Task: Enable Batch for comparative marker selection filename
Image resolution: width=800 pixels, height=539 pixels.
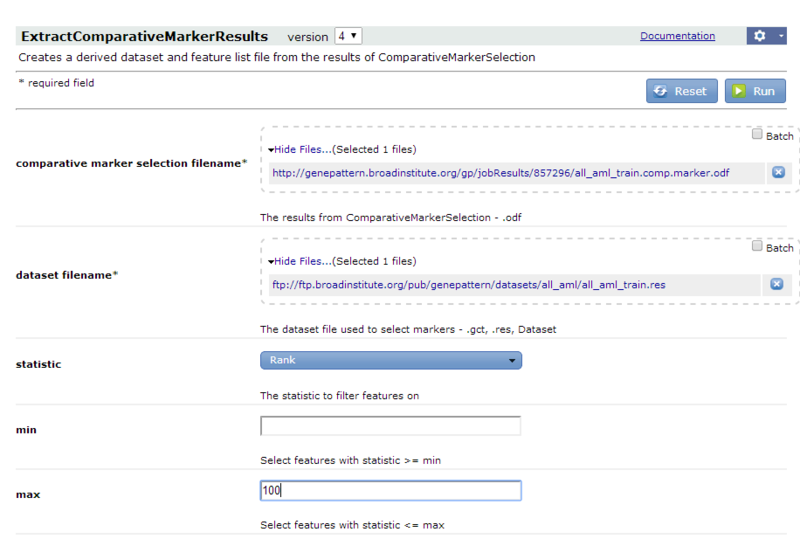Action: [x=757, y=134]
